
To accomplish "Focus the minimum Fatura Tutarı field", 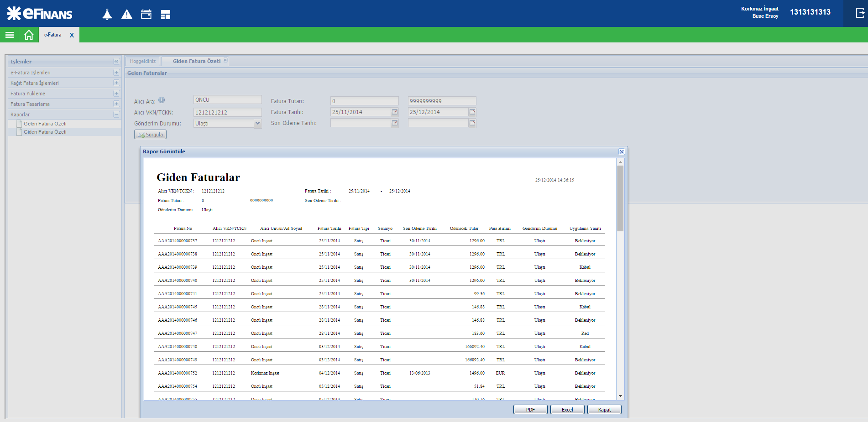I will coord(365,101).
